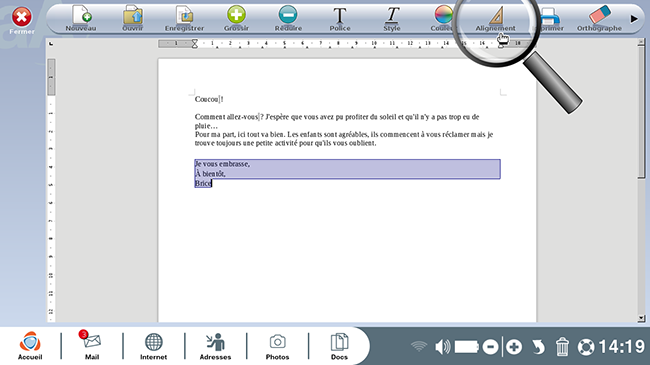
Task: Click the 'trouve toujours une petite activité' line
Action: [285, 143]
